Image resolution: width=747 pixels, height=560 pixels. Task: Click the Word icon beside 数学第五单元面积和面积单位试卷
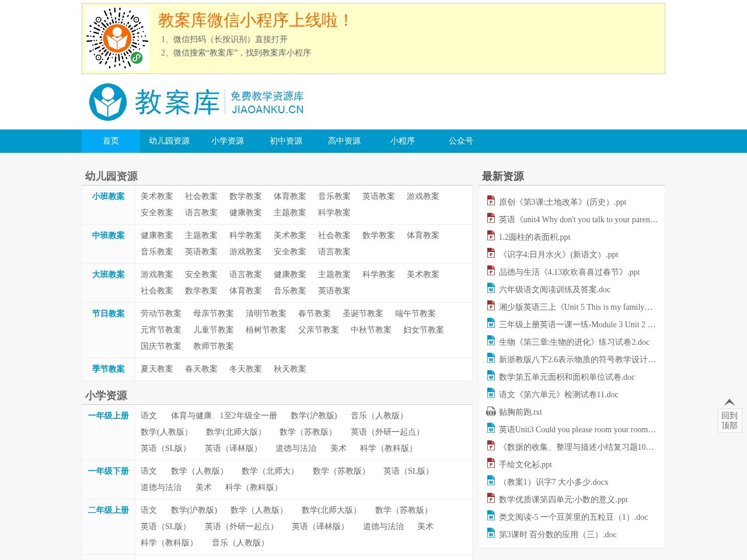[491, 376]
